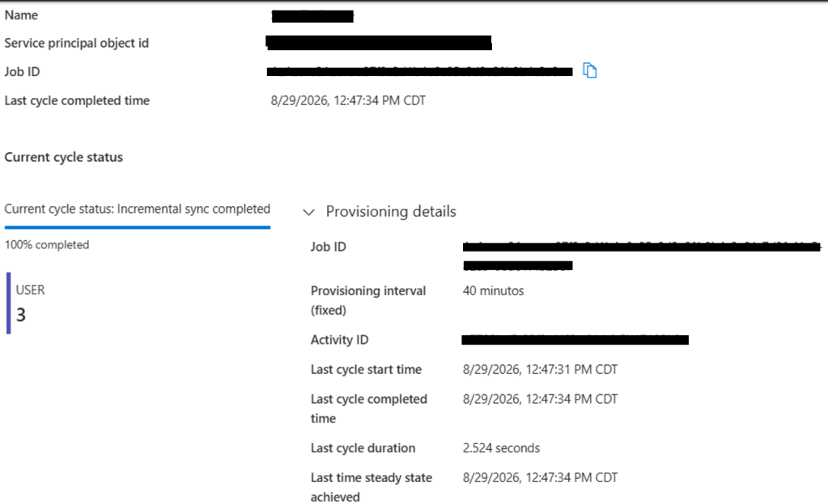Click the Last time steady state achieved value

pos(540,477)
